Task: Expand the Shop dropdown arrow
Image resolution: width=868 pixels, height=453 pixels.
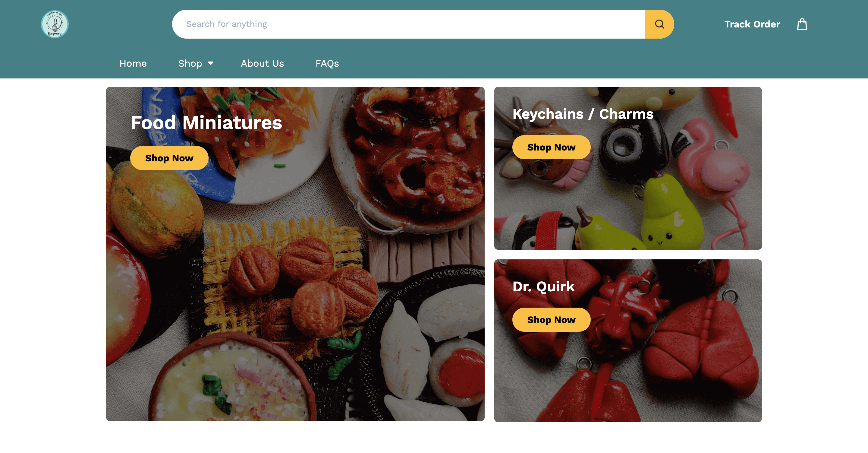Action: pos(211,63)
